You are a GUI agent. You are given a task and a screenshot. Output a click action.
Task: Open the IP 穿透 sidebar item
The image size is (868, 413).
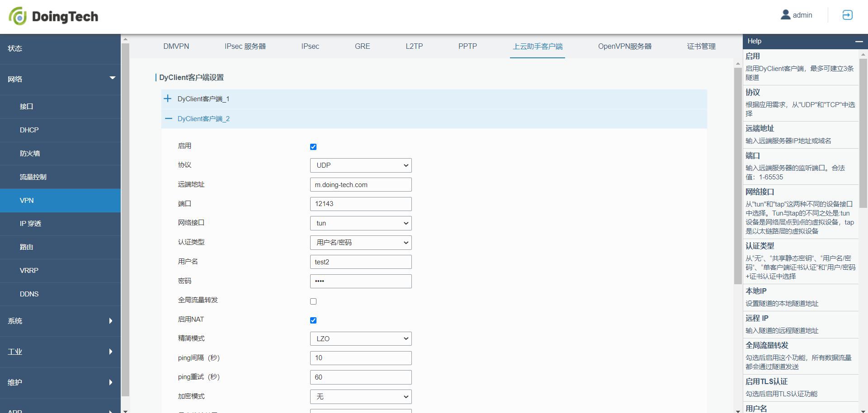(x=60, y=224)
